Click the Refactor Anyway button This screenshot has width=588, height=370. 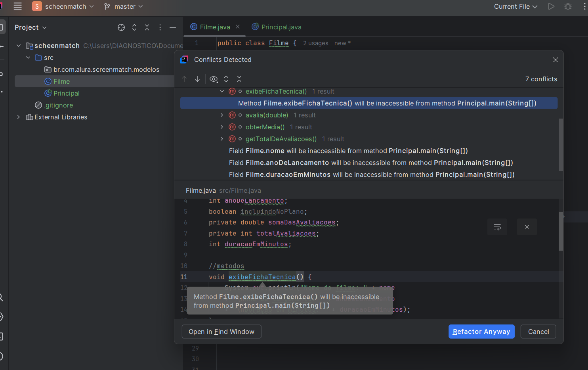(x=481, y=332)
